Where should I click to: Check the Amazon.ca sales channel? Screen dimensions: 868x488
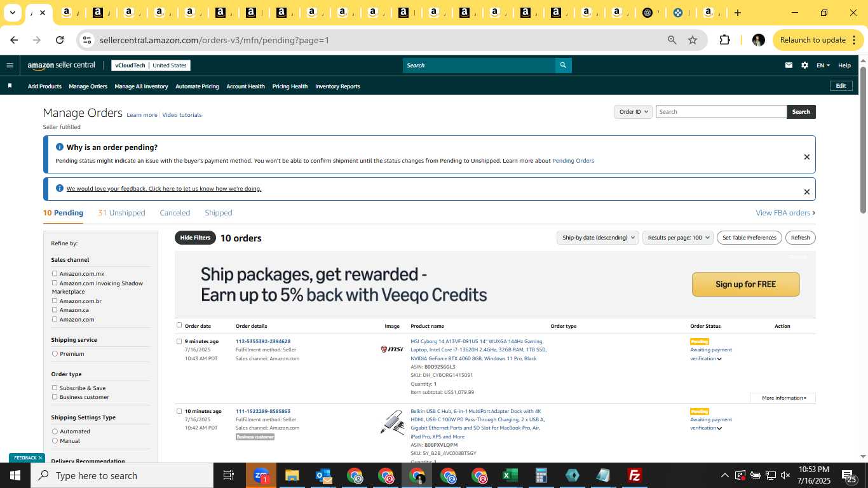click(x=55, y=309)
